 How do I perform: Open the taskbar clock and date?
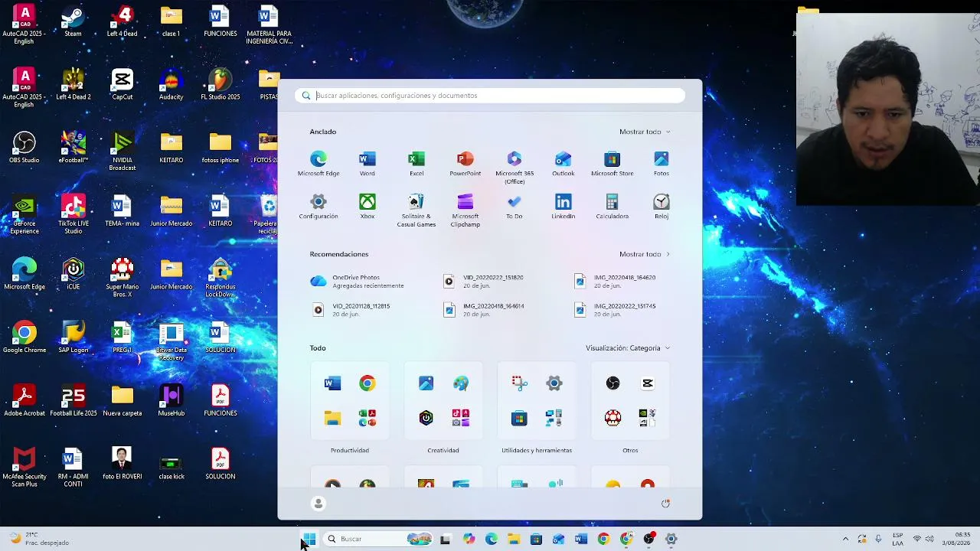coord(956,539)
